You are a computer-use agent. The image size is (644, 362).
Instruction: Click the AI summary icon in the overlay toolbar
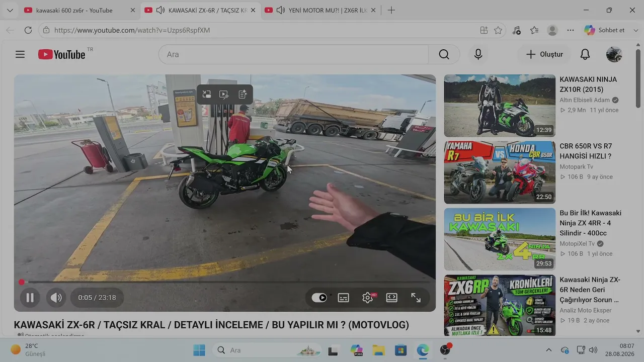point(243,94)
